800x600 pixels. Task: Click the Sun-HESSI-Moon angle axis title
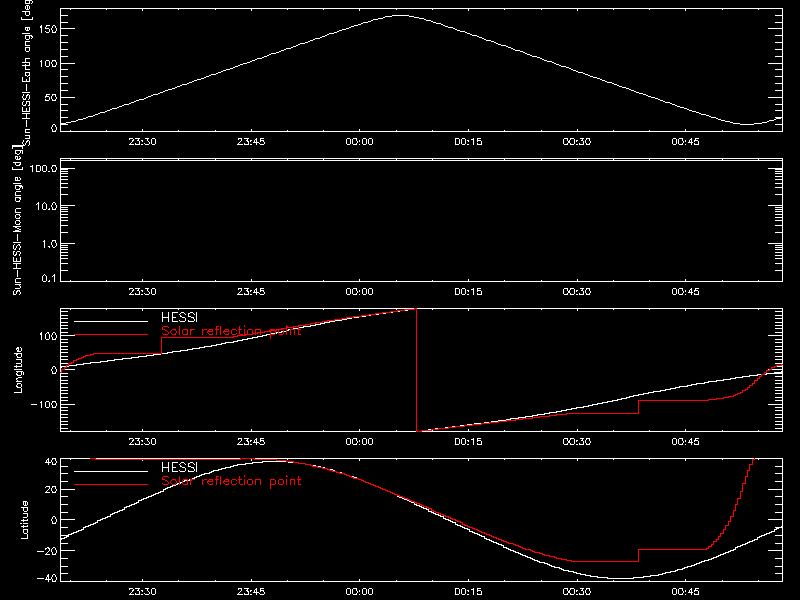[x=17, y=220]
